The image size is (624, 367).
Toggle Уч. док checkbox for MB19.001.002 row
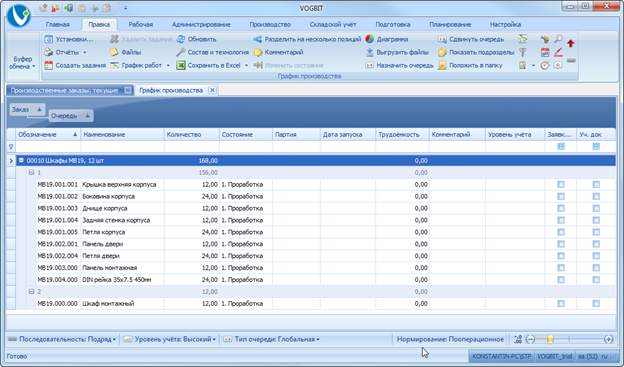[596, 196]
